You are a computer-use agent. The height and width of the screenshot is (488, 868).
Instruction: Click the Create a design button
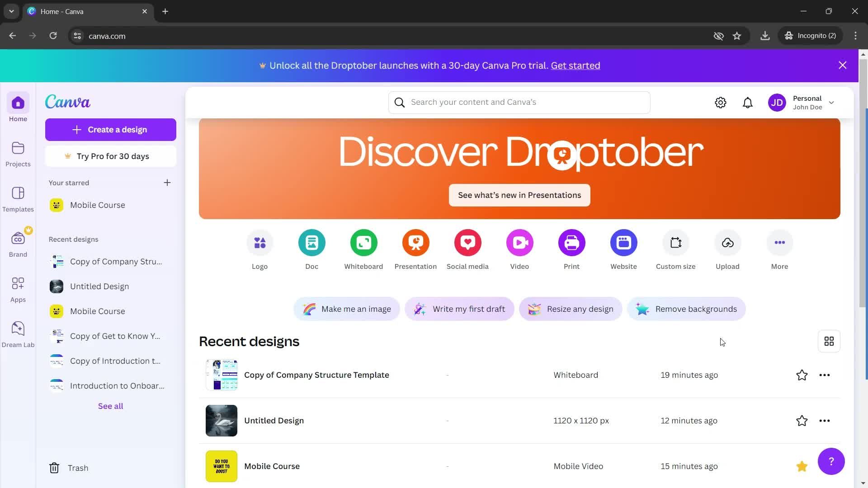point(111,130)
